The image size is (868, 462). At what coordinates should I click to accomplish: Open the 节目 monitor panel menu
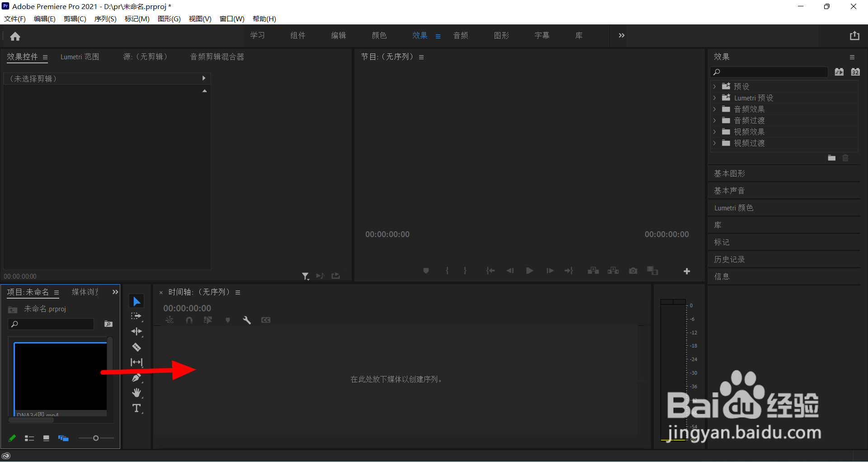[x=421, y=57]
